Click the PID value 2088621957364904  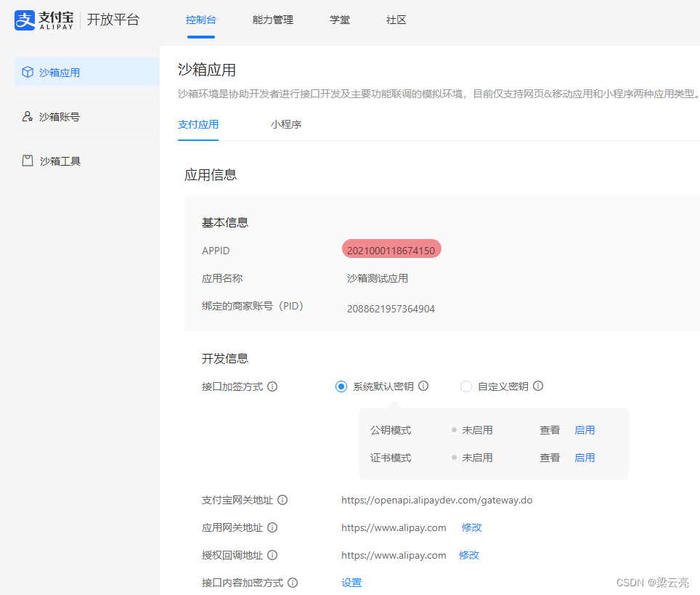tap(391, 309)
